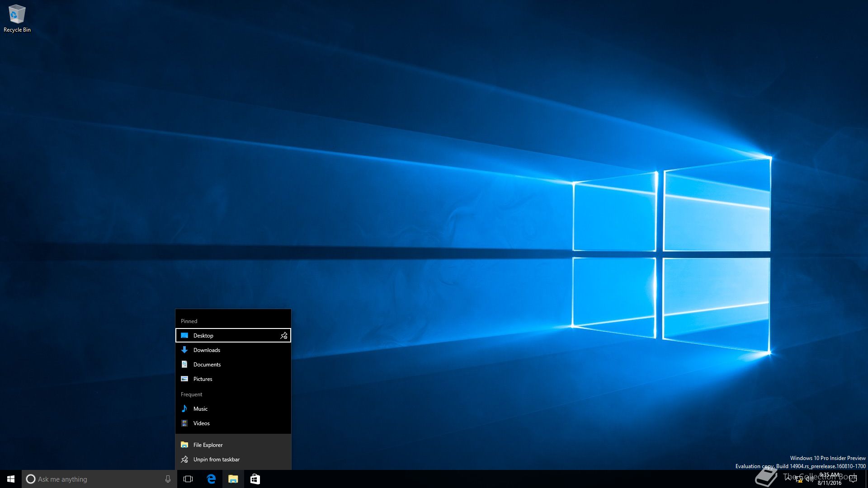The width and height of the screenshot is (868, 488).
Task: Open the Action Center notification icon
Action: (853, 479)
